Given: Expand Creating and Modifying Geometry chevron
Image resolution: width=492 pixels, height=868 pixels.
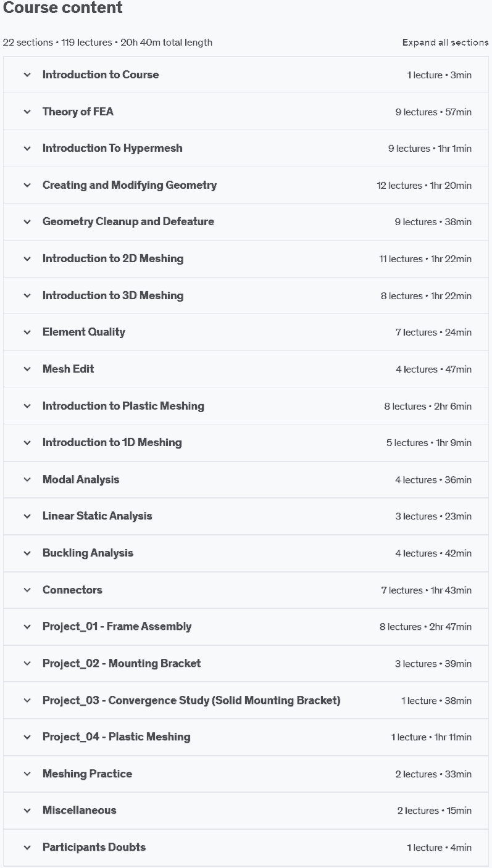Looking at the screenshot, I should (27, 185).
